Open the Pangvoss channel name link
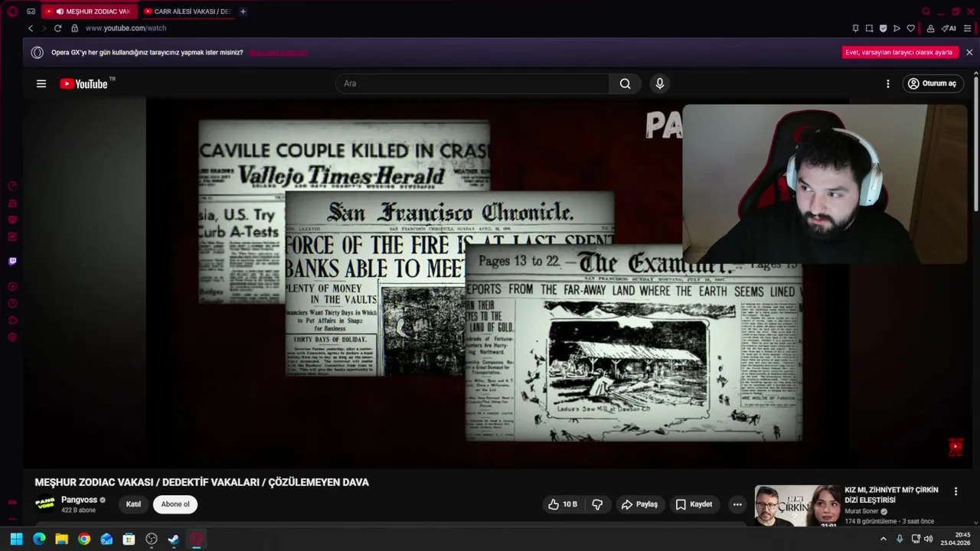980x551 pixels. pos(79,500)
